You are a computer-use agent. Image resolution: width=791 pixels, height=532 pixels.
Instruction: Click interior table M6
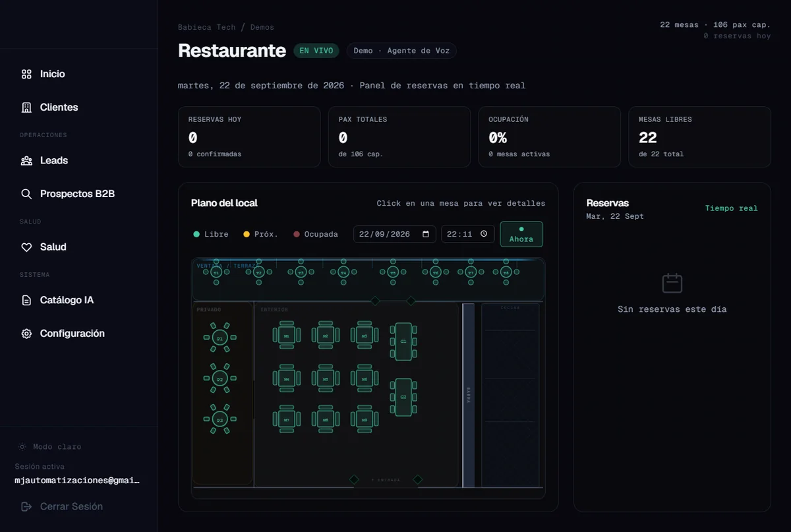tap(364, 378)
